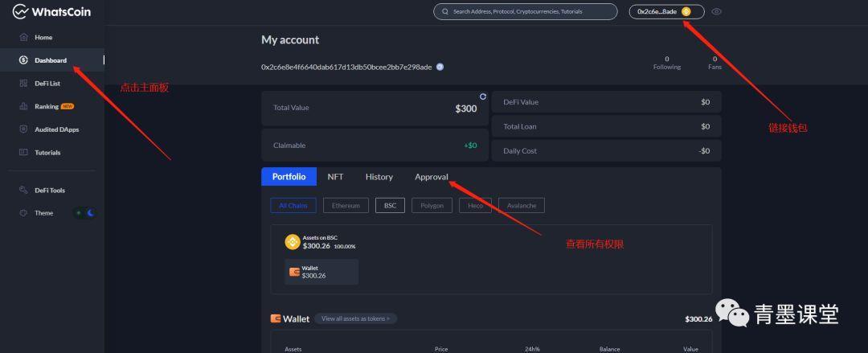Open Ranking page in sidebar
The image size is (868, 353).
pyautogui.click(x=47, y=106)
